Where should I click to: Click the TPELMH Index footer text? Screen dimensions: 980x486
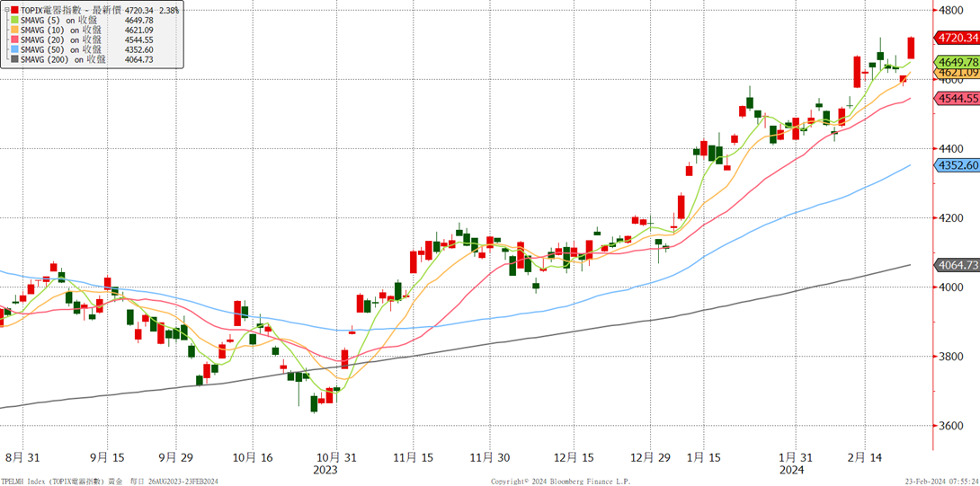[111, 481]
